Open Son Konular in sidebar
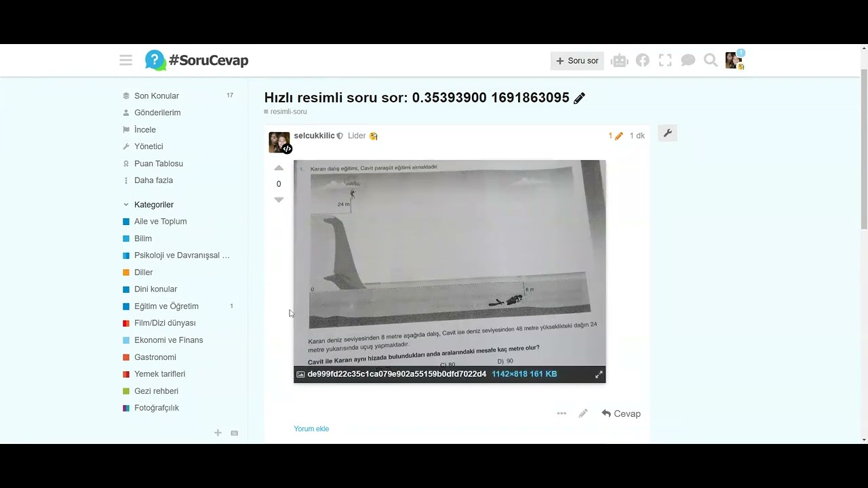Screen dimensions: 868x488 (x=156, y=96)
